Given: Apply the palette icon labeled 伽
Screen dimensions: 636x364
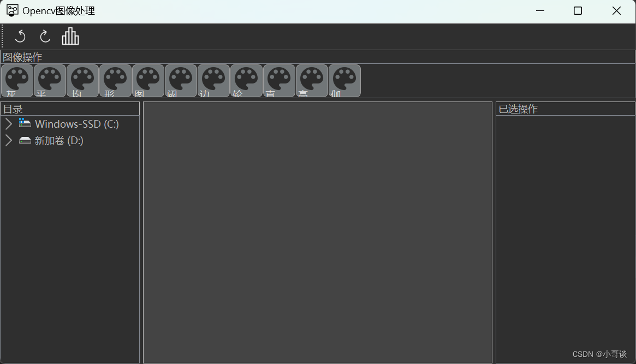Looking at the screenshot, I should [345, 81].
